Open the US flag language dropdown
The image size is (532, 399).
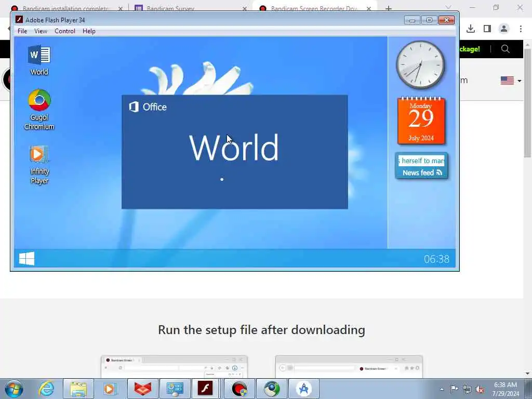click(x=511, y=81)
